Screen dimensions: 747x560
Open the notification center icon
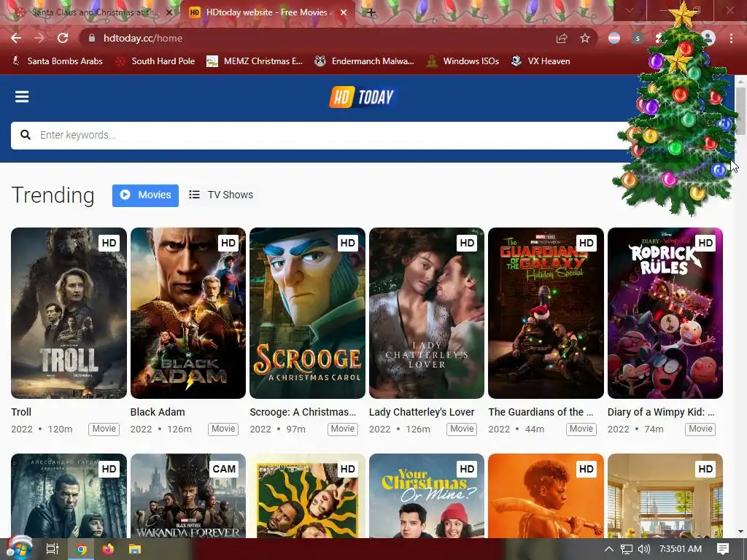723,549
